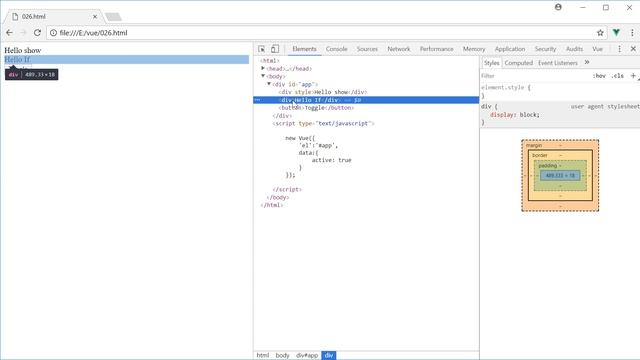The height and width of the screenshot is (360, 640).
Task: Open the Audits tab
Action: (x=574, y=49)
